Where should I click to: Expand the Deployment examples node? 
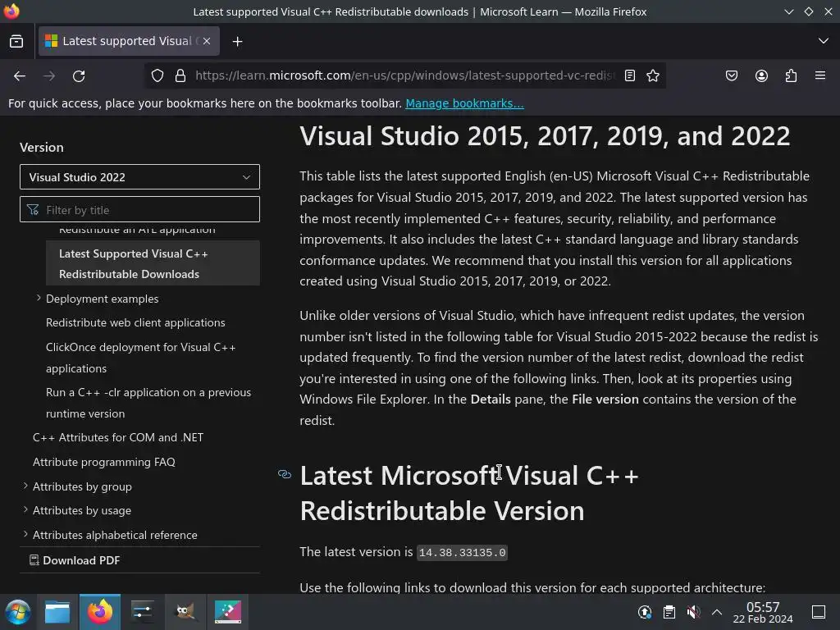(39, 298)
